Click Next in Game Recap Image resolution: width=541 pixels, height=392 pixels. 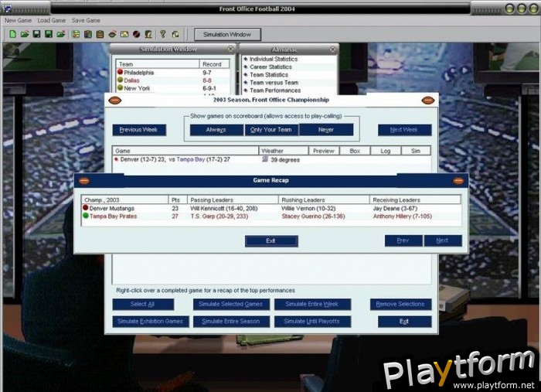[443, 240]
